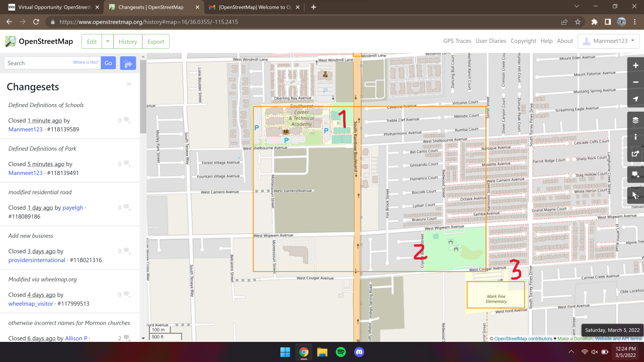Viewport: 644px width, 362px height.
Task: Open a new browser tab
Action: [313, 7]
